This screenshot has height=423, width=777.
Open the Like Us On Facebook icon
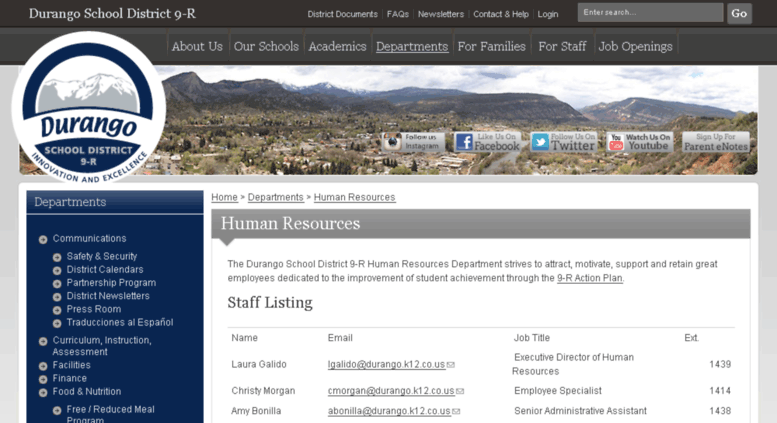pos(487,142)
